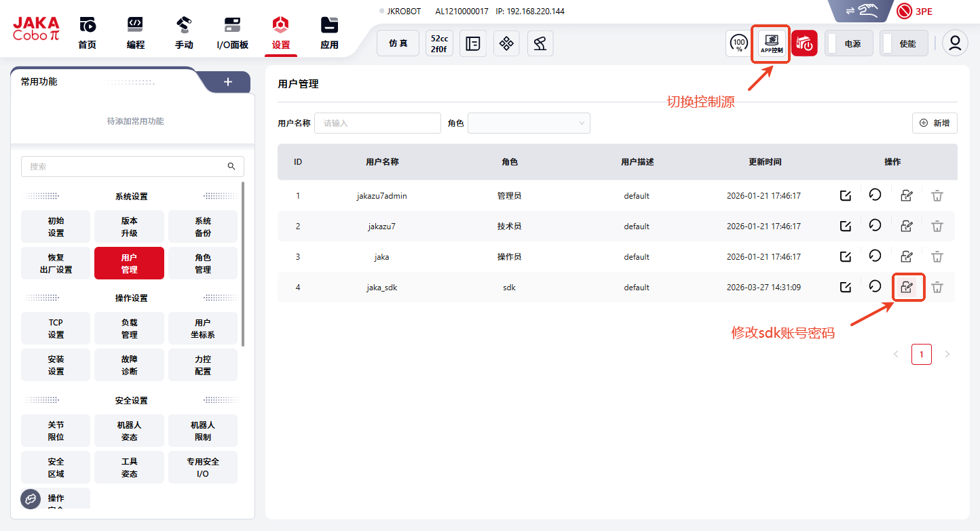Open 角色管理 role management settings
This screenshot has width=980, height=531.
coord(203,263)
